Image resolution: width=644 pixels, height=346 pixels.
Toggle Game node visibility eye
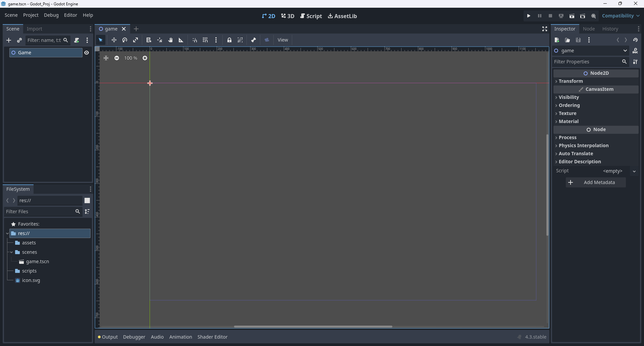click(87, 53)
